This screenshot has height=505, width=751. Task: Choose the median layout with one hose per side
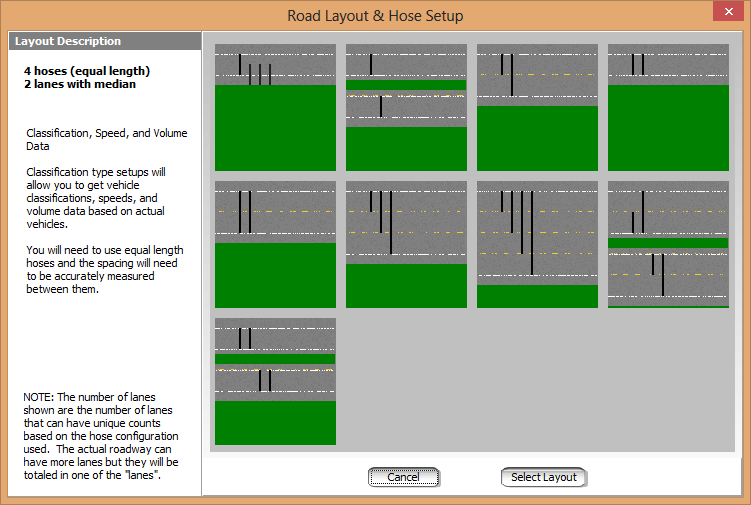pos(406,107)
